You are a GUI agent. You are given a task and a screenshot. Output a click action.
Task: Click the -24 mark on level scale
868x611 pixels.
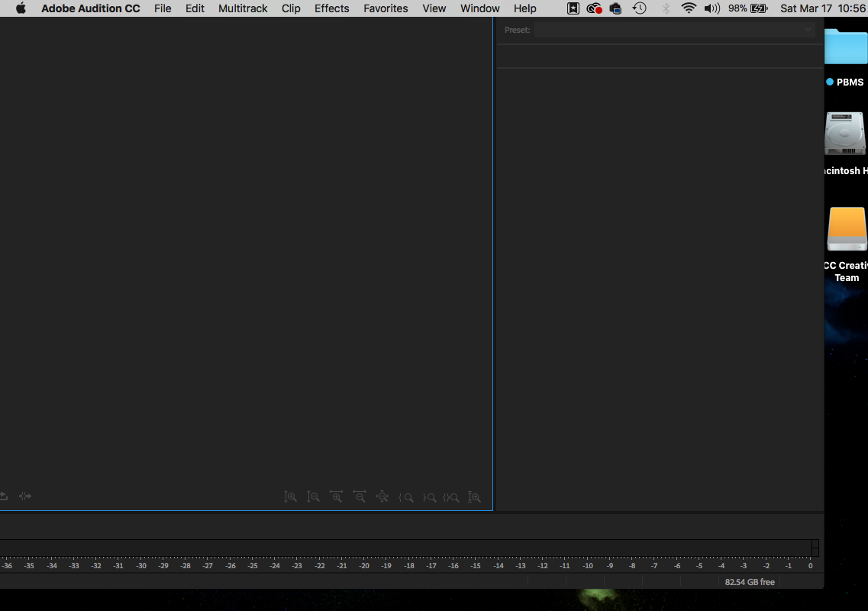click(x=275, y=566)
